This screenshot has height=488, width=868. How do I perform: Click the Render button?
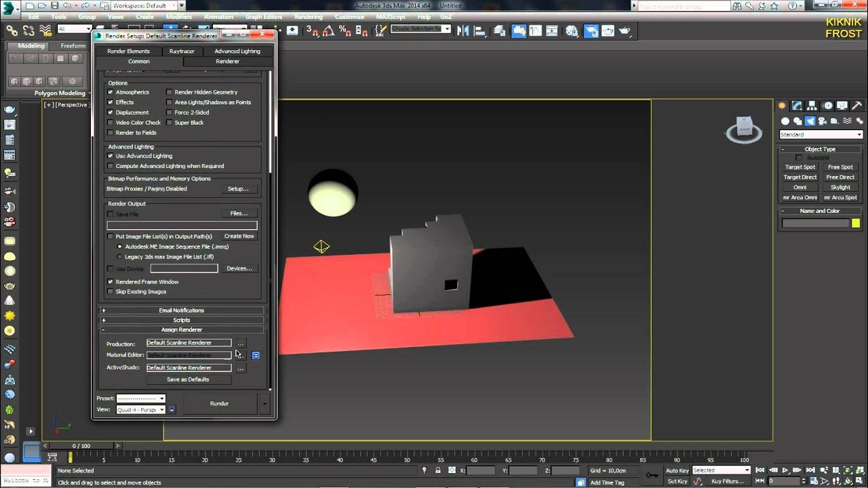[219, 403]
